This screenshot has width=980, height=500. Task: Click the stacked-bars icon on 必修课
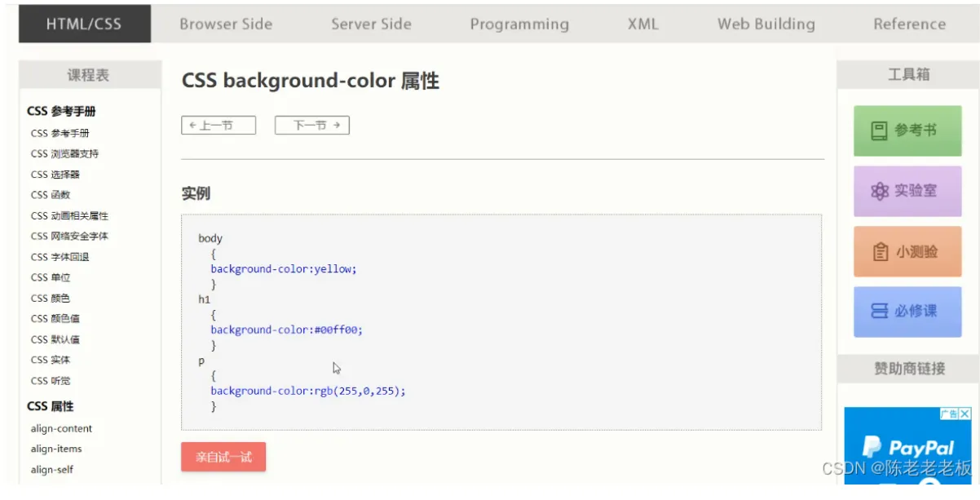pyautogui.click(x=879, y=311)
